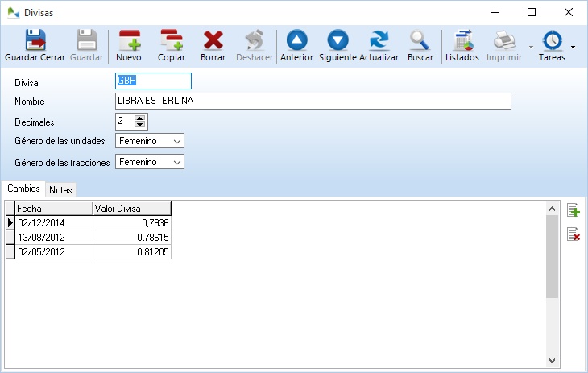Select the value cell 0,81205
Image resolution: width=588 pixels, height=373 pixels.
coord(132,252)
